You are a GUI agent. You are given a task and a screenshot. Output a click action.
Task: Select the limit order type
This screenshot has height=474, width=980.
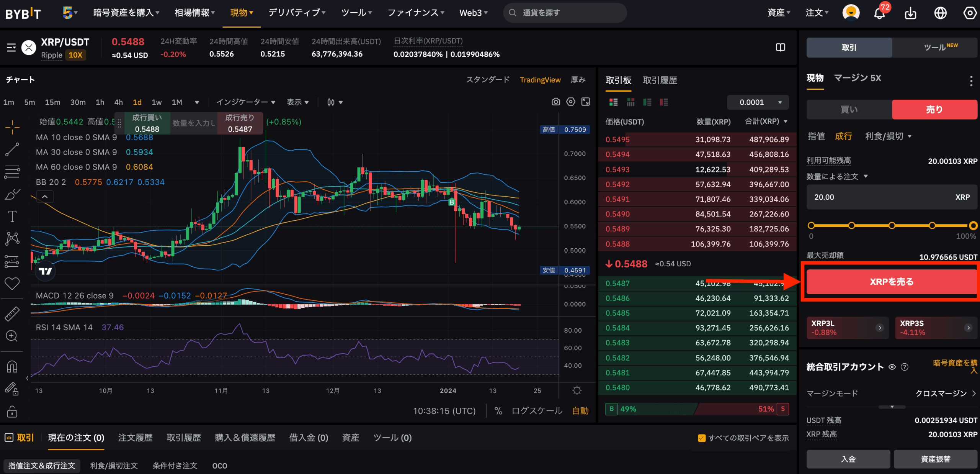pyautogui.click(x=816, y=136)
